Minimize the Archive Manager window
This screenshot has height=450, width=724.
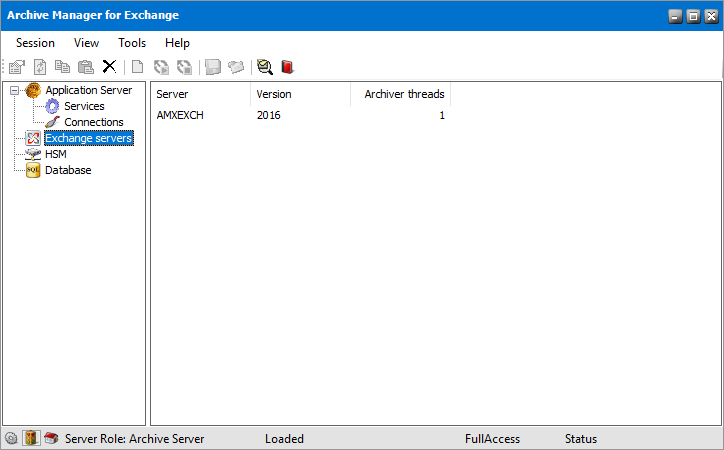point(675,16)
